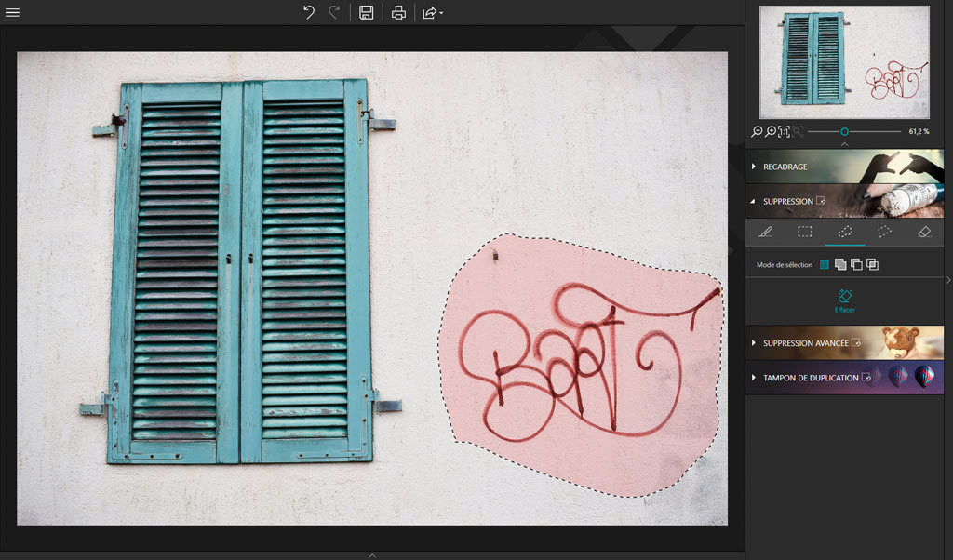953x560 pixels.
Task: Click the Effacer button
Action: 844,300
